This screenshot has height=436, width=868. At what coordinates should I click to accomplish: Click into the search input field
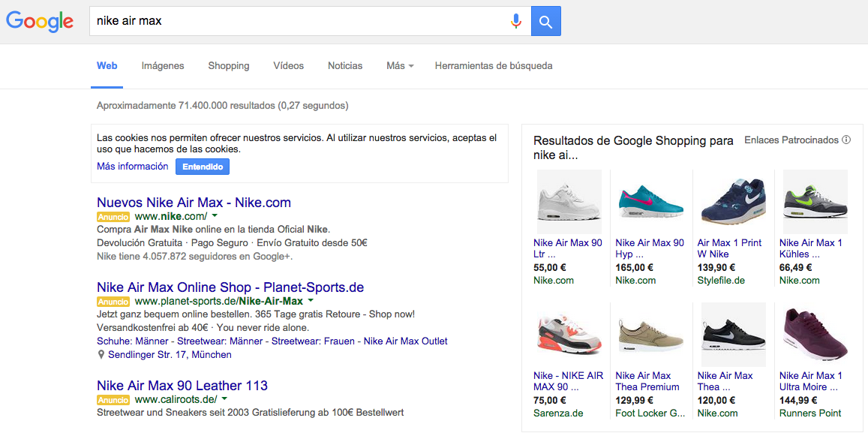click(x=300, y=21)
